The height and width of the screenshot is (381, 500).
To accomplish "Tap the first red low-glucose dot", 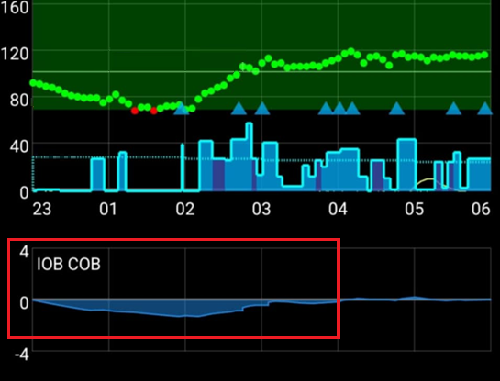I will click(135, 110).
